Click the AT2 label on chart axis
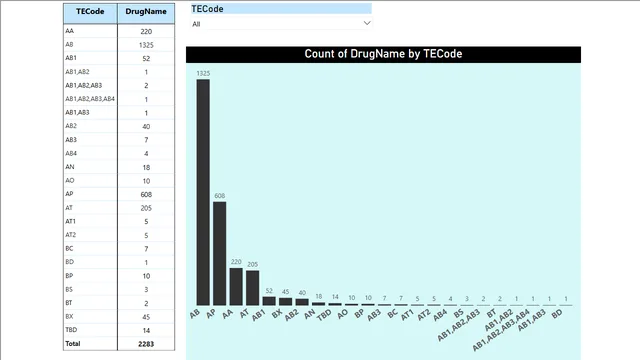 click(423, 315)
